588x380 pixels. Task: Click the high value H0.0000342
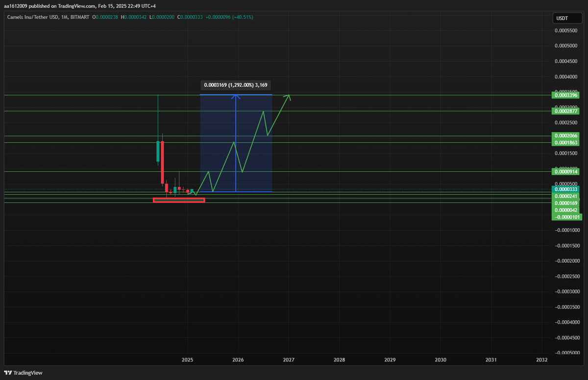[x=134, y=17]
